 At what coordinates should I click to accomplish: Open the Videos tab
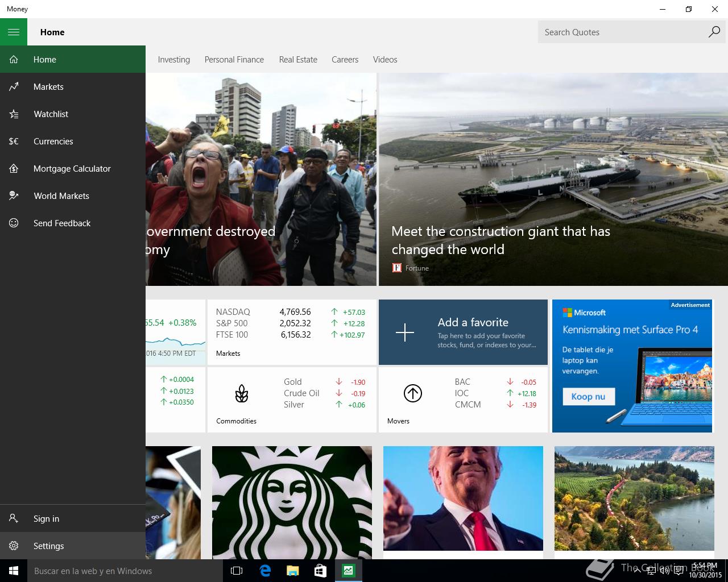point(385,59)
